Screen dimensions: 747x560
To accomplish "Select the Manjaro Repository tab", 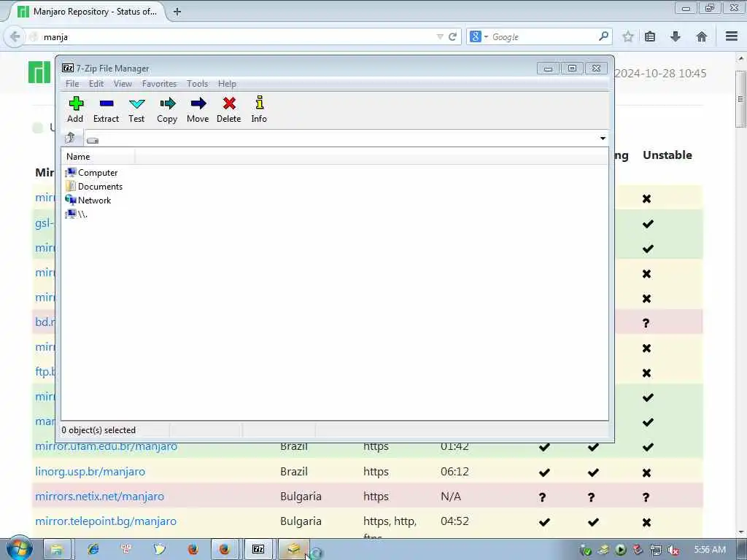I will pyautogui.click(x=88, y=12).
